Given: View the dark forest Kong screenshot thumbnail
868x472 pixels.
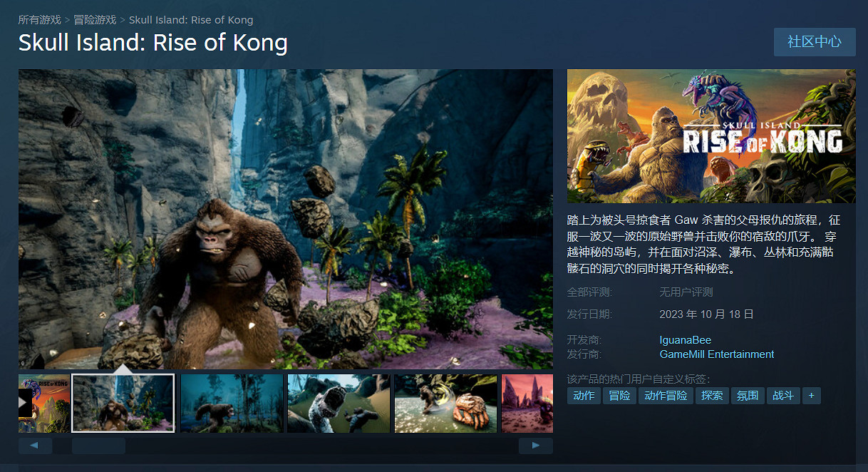Looking at the screenshot, I should coord(232,404).
